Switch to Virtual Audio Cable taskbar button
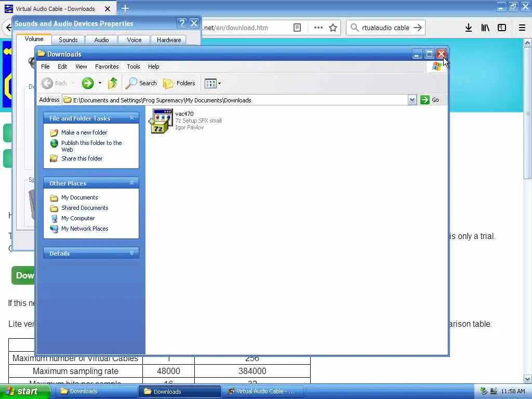The image size is (532, 399). click(x=263, y=392)
